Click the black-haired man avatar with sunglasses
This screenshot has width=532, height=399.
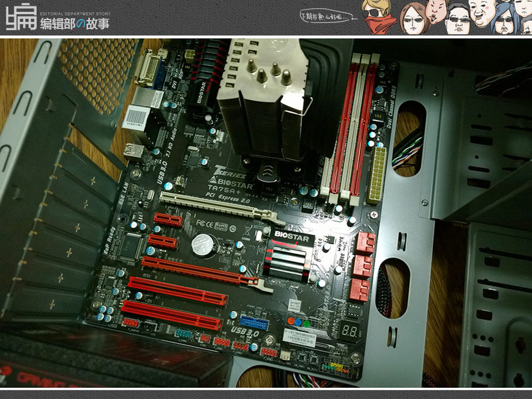(457, 20)
